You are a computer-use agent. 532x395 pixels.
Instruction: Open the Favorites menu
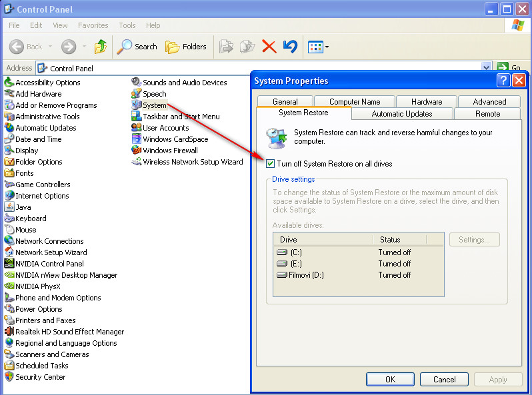[x=93, y=25]
